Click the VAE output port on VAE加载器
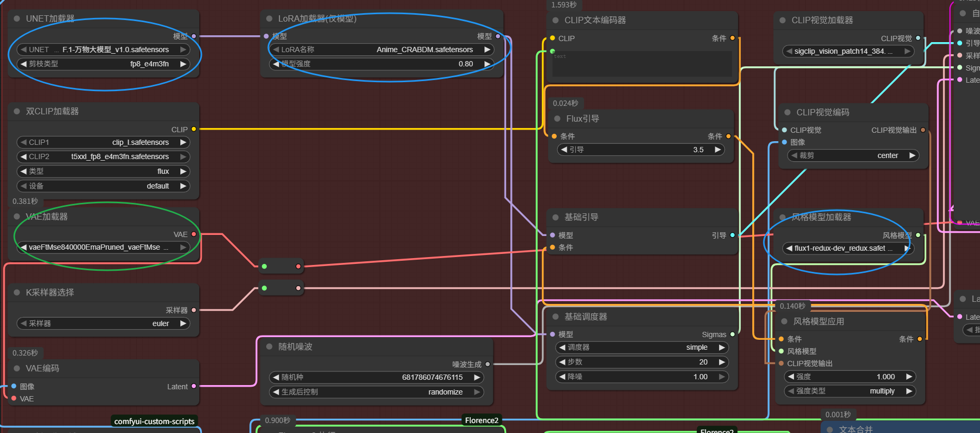The height and width of the screenshot is (433, 980). (193, 234)
